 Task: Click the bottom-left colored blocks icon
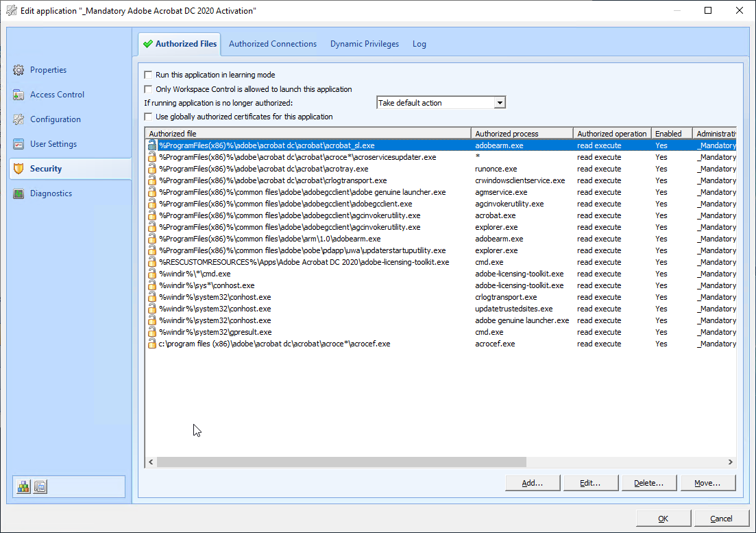click(x=24, y=486)
